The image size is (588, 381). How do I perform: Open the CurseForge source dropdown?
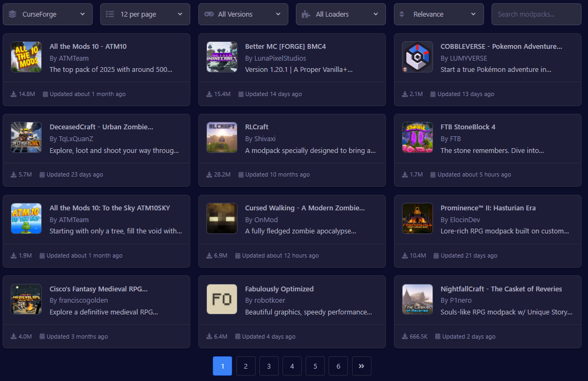(x=47, y=14)
